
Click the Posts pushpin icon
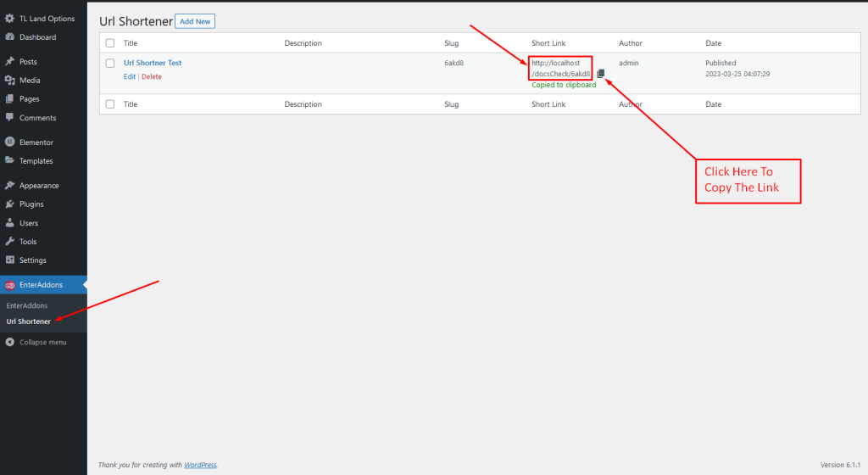click(x=9, y=61)
